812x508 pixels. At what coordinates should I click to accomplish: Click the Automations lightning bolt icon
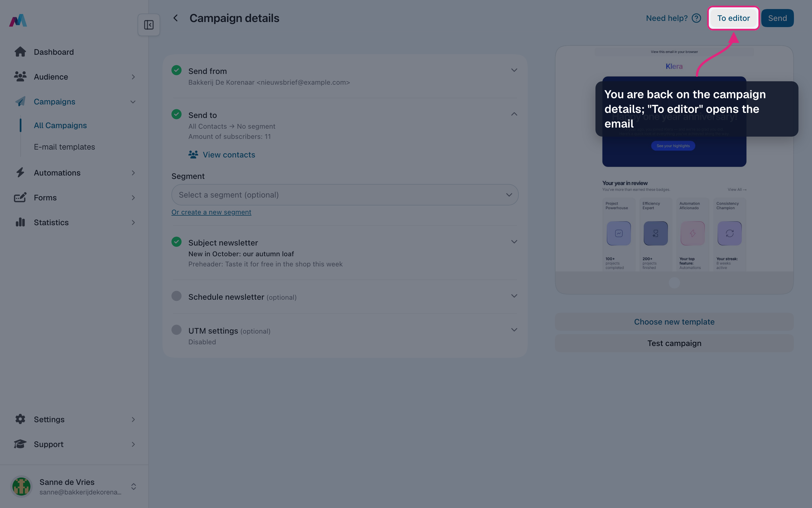coord(20,173)
